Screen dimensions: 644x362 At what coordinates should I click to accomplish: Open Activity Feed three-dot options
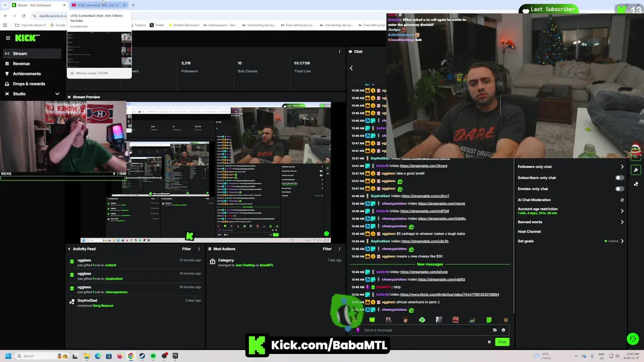coord(199,249)
